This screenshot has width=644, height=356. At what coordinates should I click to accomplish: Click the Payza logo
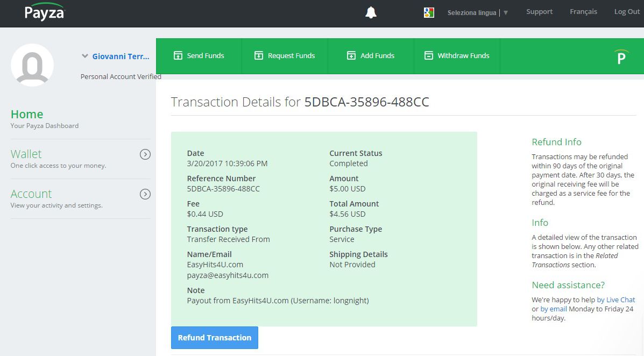[x=44, y=11]
